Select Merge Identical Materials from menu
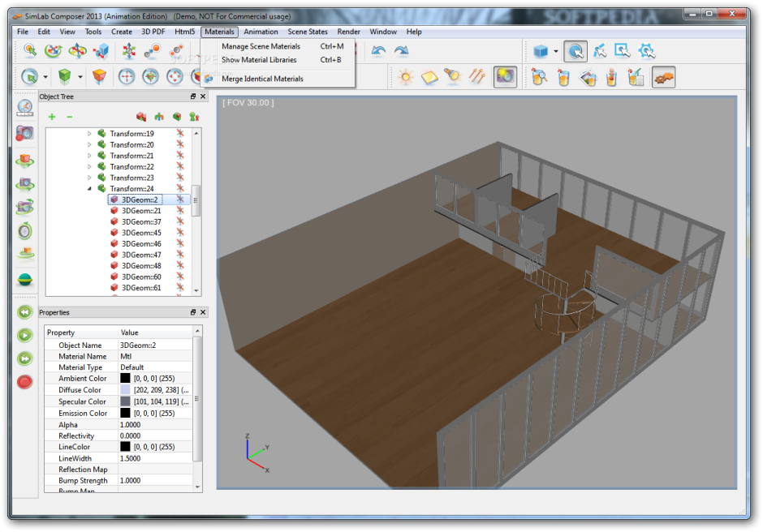This screenshot has height=532, width=763. (262, 79)
